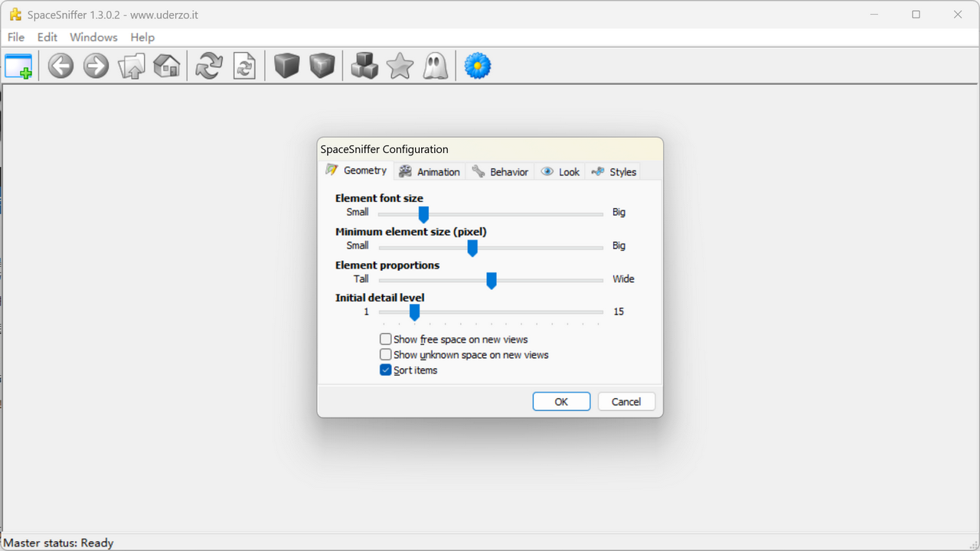The height and width of the screenshot is (551, 980).
Task: Click the forward navigation arrow
Action: click(95, 66)
